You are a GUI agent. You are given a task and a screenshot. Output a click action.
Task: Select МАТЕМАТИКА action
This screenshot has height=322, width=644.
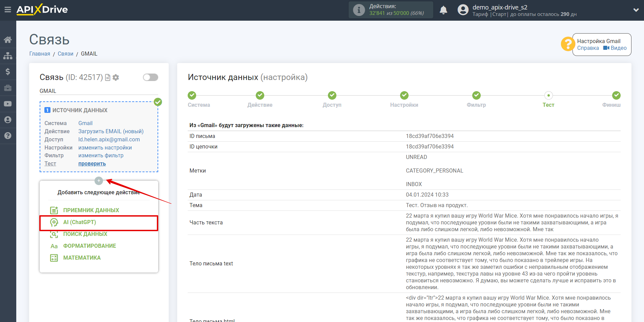[82, 258]
